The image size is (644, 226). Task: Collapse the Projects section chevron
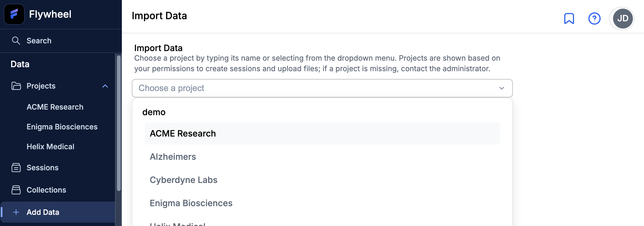105,86
